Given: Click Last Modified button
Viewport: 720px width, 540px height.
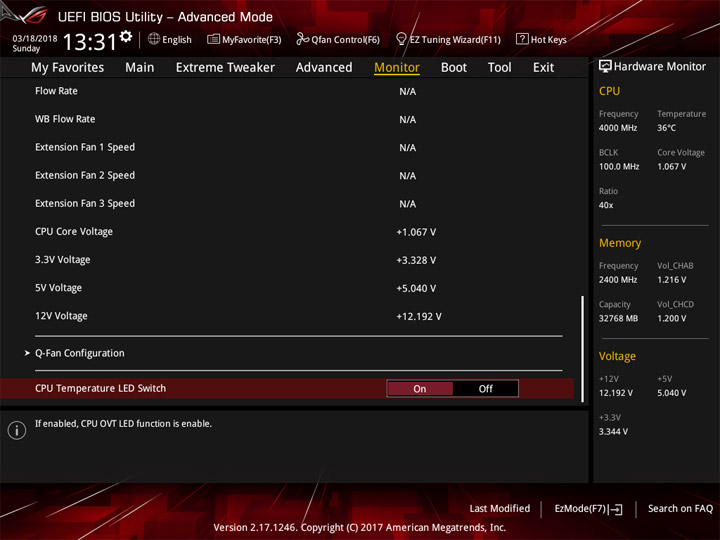Looking at the screenshot, I should pyautogui.click(x=500, y=509).
